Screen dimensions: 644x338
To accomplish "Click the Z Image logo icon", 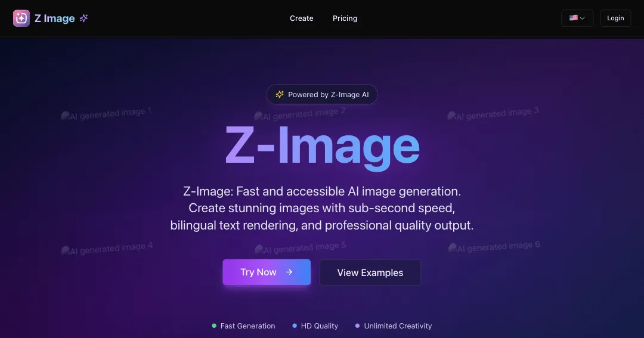I will [21, 18].
